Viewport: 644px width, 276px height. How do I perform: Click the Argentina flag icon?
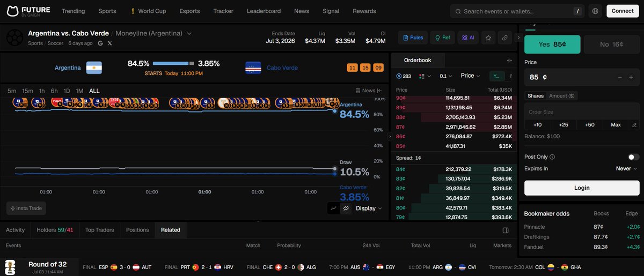pos(94,68)
